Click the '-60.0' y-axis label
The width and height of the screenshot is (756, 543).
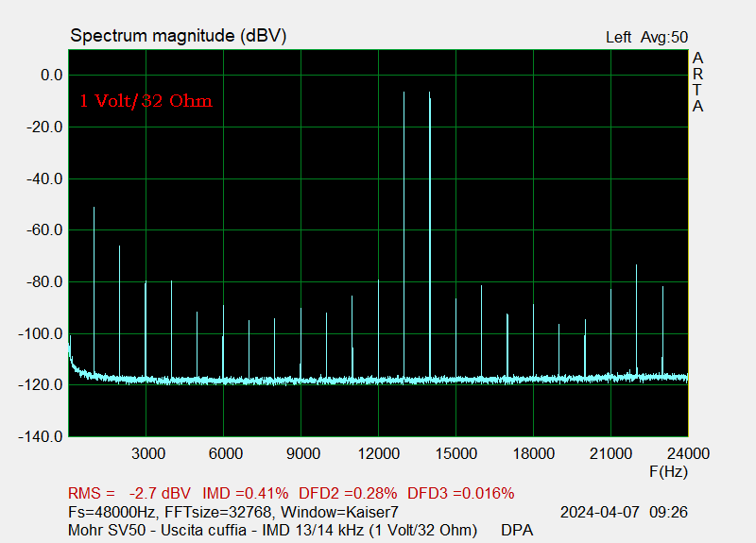point(44,230)
